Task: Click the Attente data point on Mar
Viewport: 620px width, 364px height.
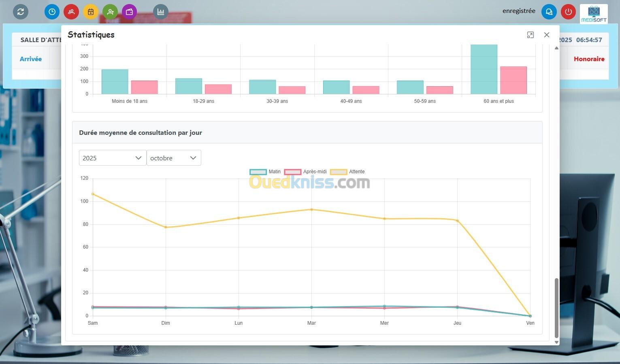Action: [311, 209]
